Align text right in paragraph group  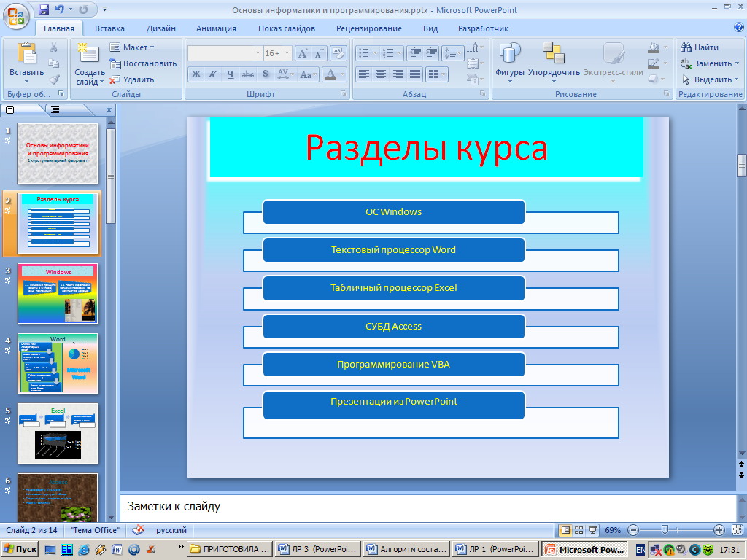tap(398, 74)
